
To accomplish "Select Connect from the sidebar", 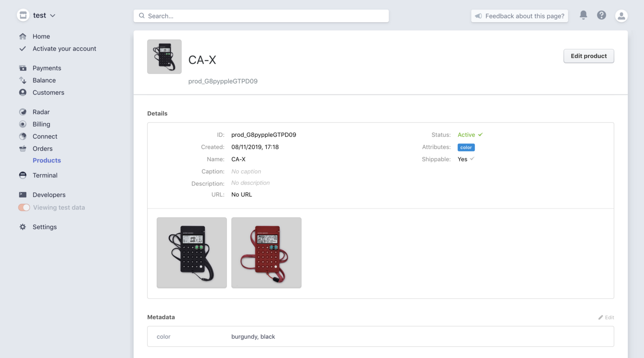I will click(45, 136).
